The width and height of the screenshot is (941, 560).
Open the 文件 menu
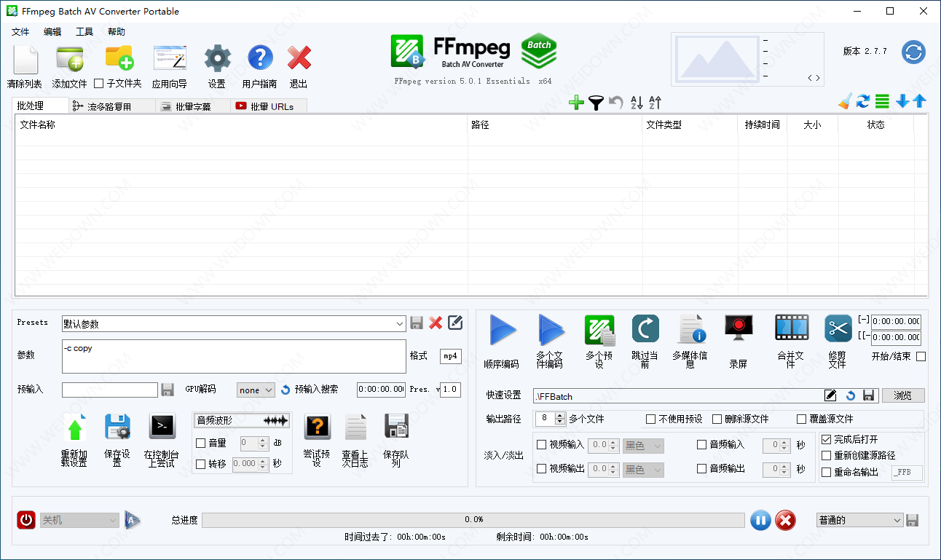[x=20, y=32]
